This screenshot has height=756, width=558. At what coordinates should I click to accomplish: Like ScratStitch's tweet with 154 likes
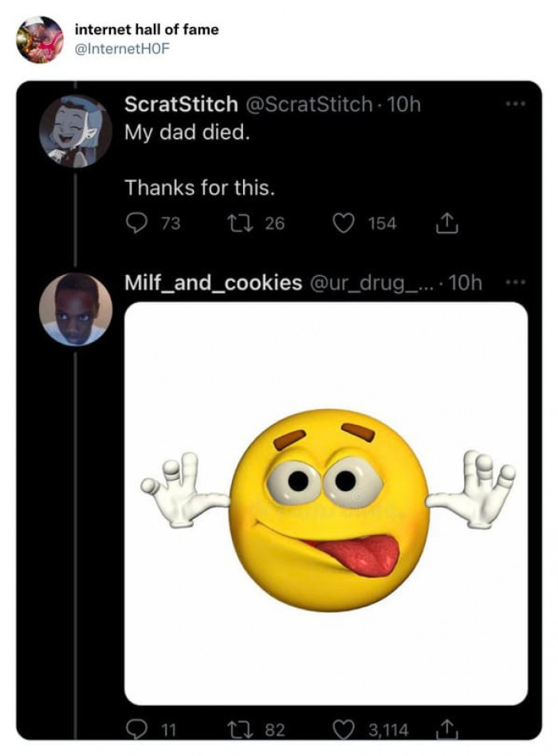tap(344, 223)
